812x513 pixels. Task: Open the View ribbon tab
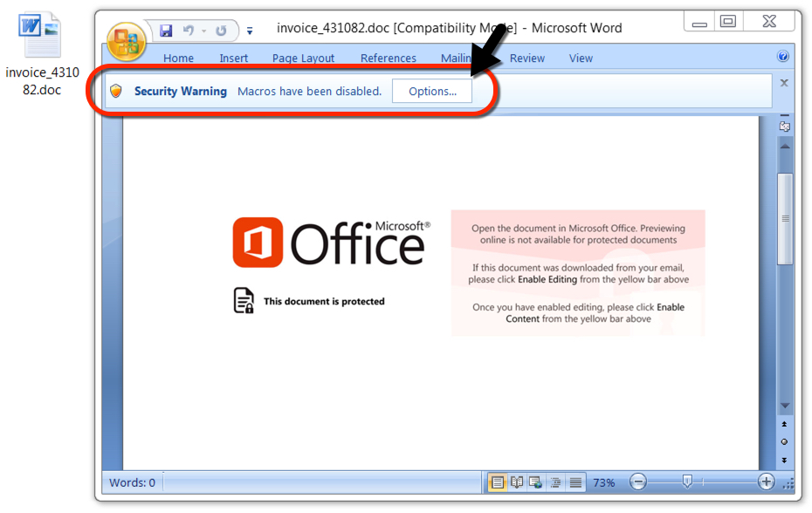[x=581, y=58]
